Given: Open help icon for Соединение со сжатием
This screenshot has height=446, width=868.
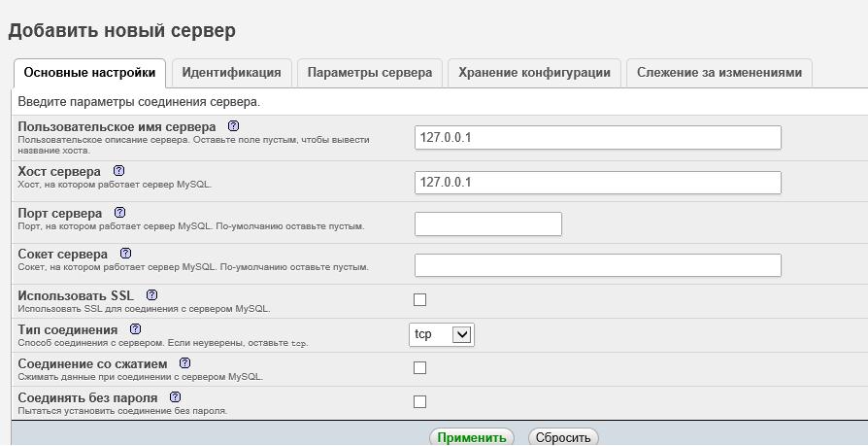Looking at the screenshot, I should click(184, 363).
